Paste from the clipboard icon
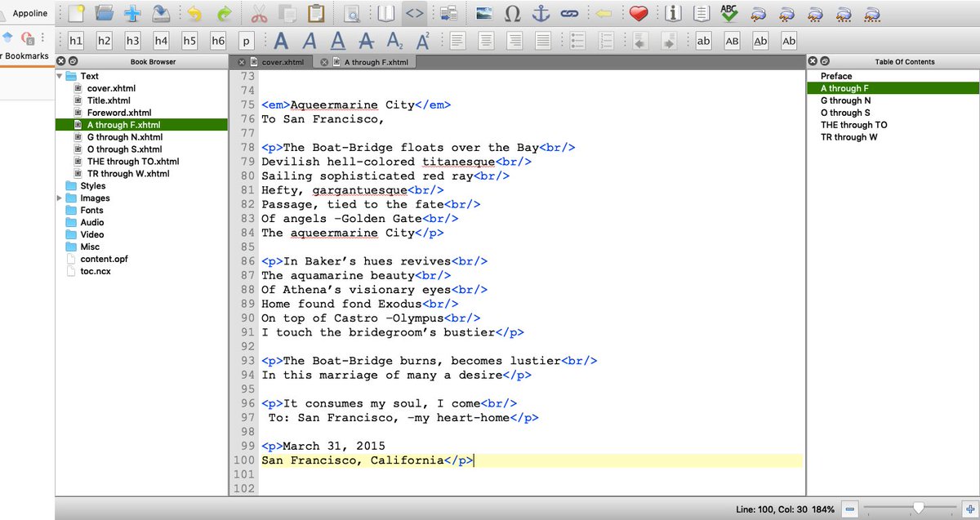The width and height of the screenshot is (980, 520). coord(315,13)
